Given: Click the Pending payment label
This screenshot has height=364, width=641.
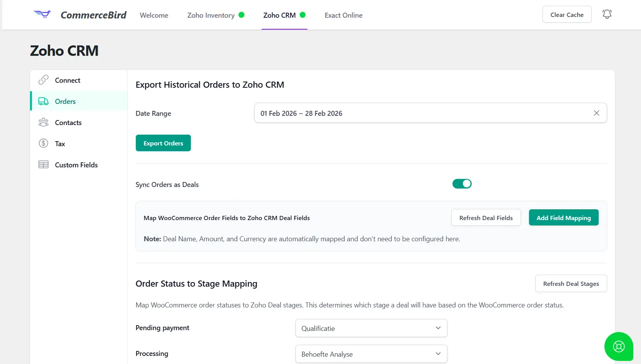Looking at the screenshot, I should pos(162,328).
